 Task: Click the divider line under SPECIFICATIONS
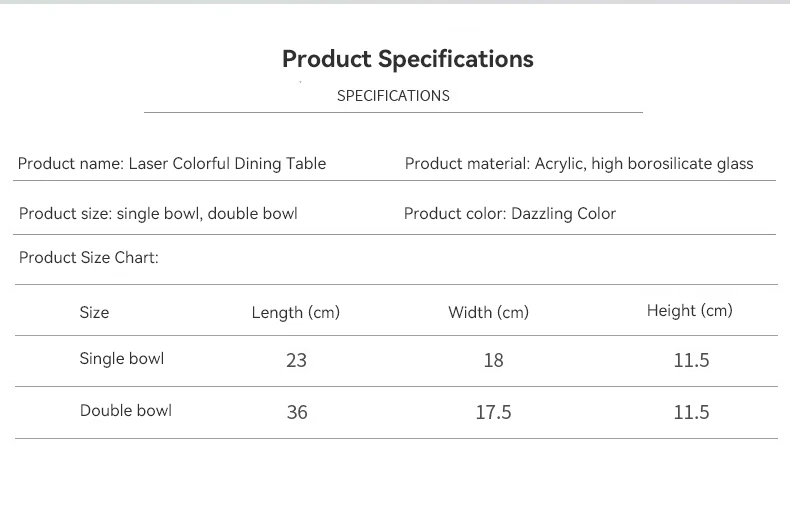pyautogui.click(x=393, y=112)
